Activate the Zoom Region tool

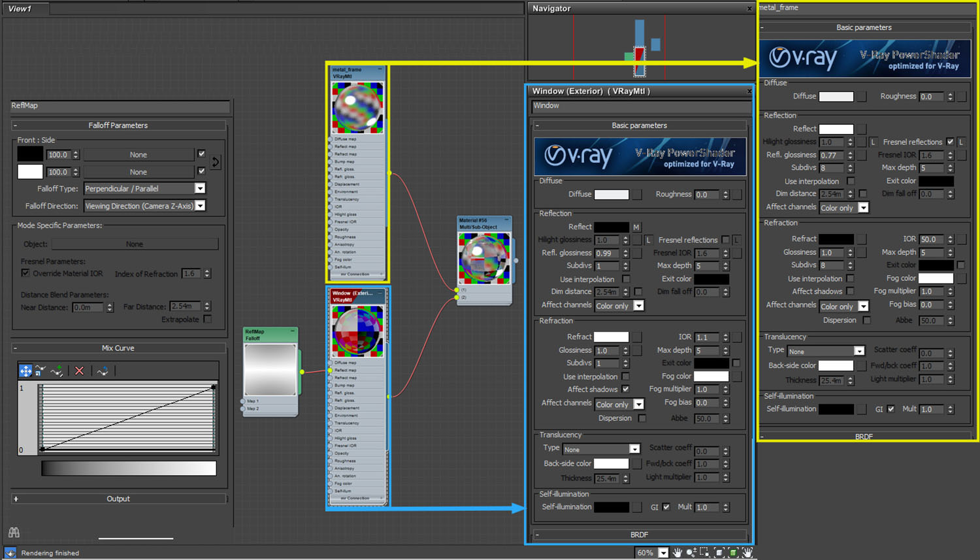point(704,553)
